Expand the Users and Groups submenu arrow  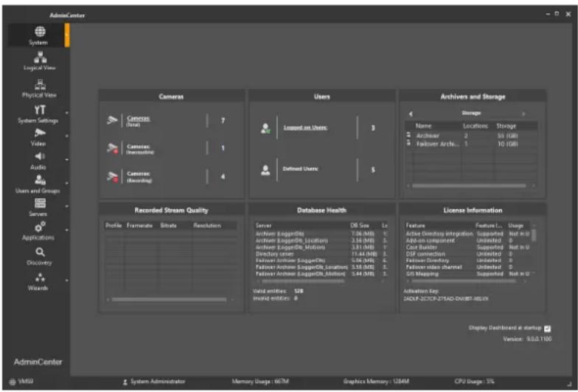[x=67, y=183]
